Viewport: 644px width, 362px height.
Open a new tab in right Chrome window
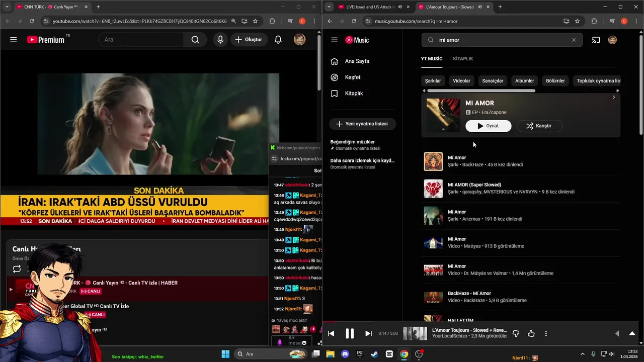coord(500,7)
